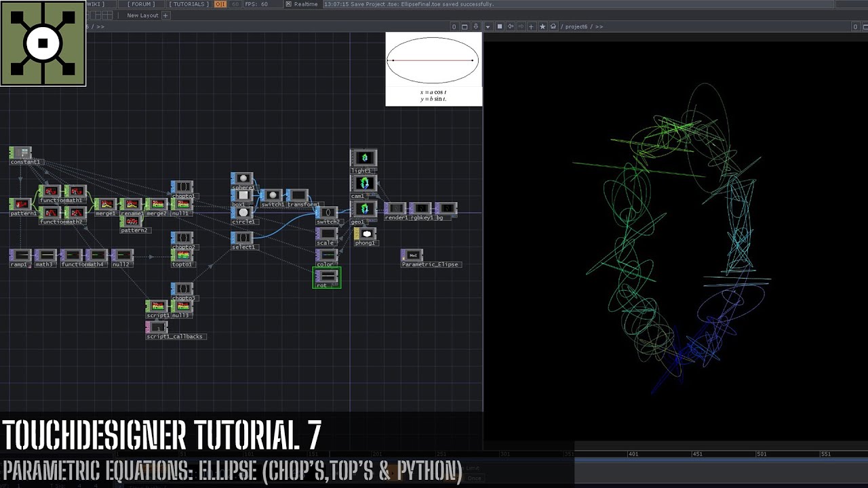Click the right pane stop square button

pos(500,26)
